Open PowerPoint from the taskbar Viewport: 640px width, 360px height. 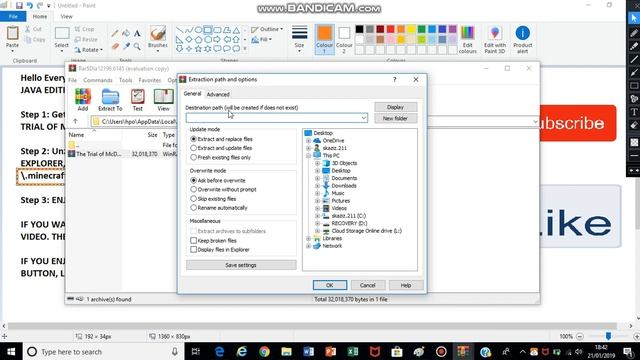point(331,351)
